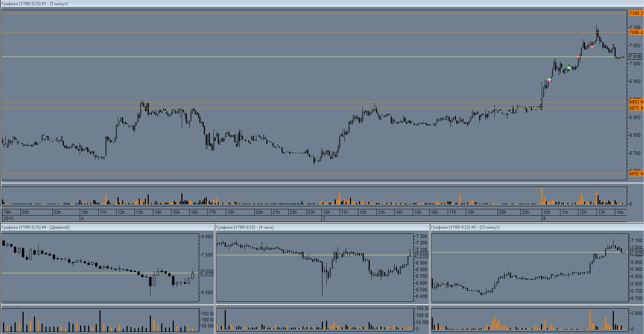Click the 7 019 price box on 4-hour chart
The image size is (644, 334).
click(x=422, y=255)
